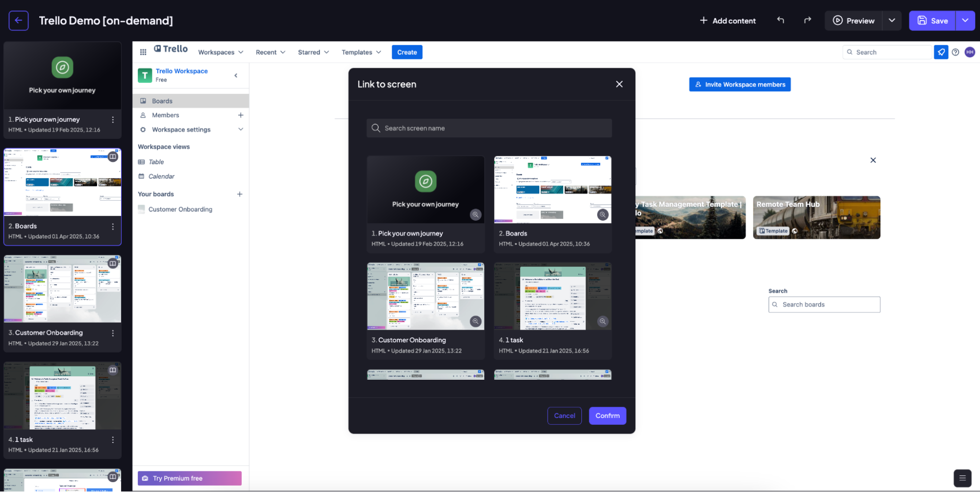Select the 1 task screen thumbnail in dialog

coord(553,296)
